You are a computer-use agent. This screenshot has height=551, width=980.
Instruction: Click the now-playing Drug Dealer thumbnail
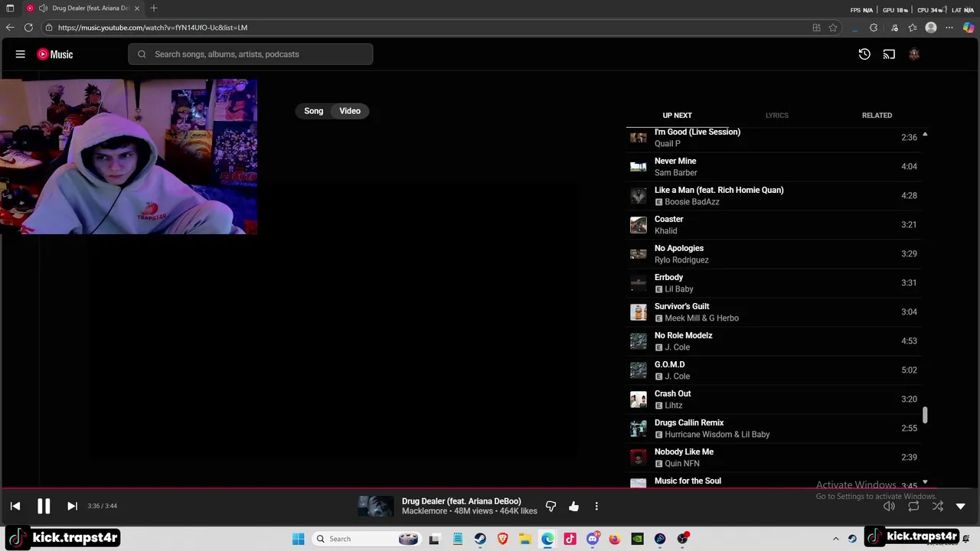pos(376,506)
